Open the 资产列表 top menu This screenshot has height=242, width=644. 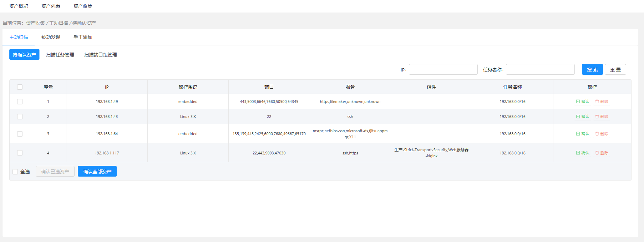pyautogui.click(x=51, y=6)
